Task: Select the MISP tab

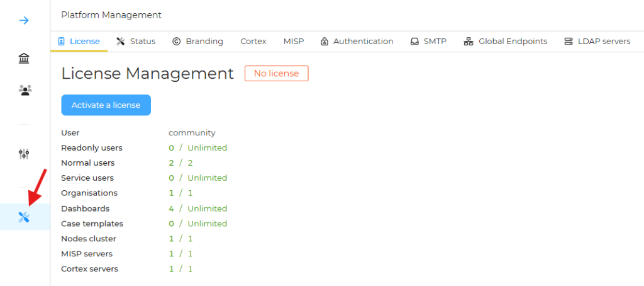Action: 293,42
